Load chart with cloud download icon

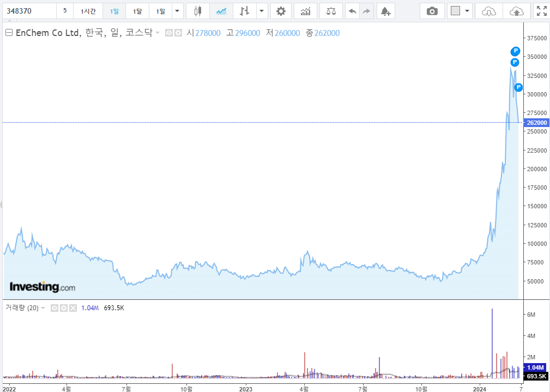click(488, 11)
